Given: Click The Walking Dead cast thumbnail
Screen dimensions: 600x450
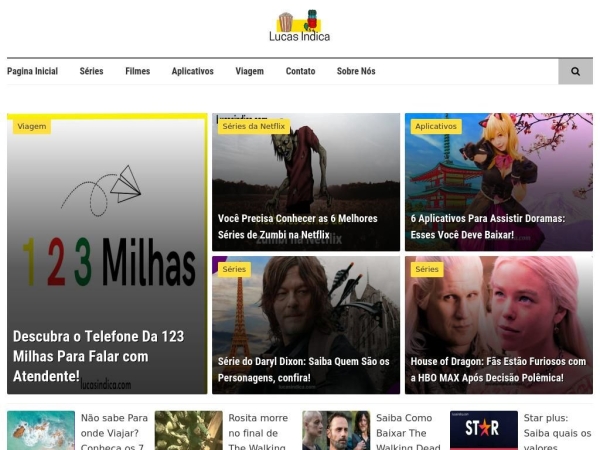Looking at the screenshot, I should pyautogui.click(x=336, y=430).
